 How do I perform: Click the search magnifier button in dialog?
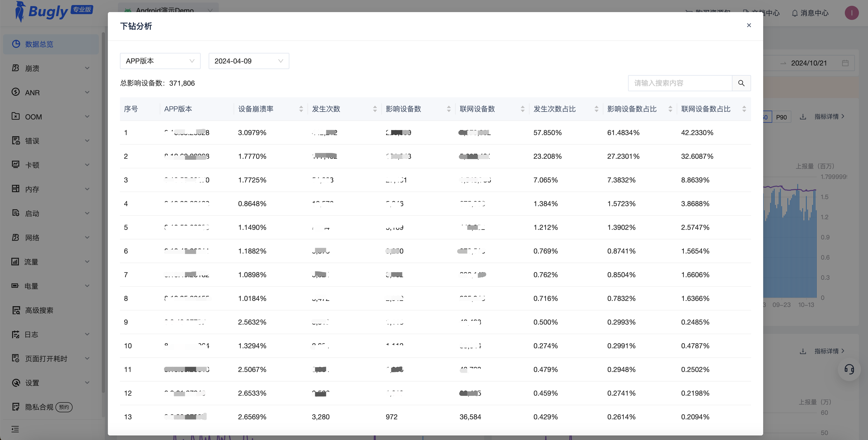pyautogui.click(x=741, y=83)
